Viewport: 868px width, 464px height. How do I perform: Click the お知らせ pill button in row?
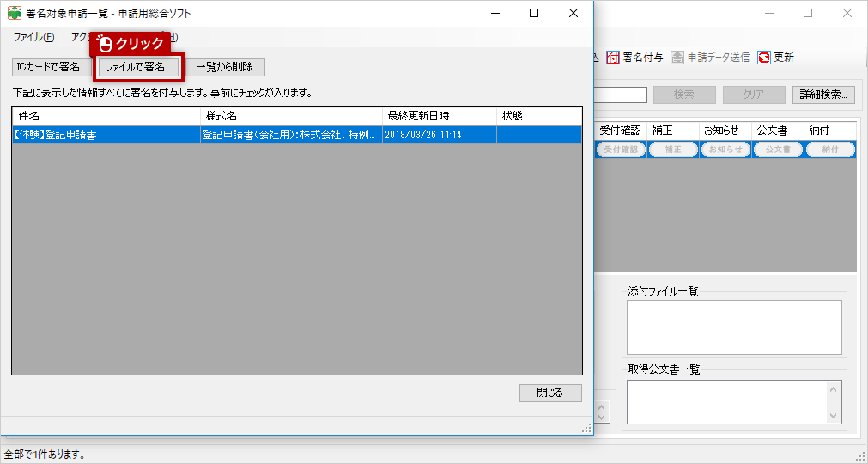pyautogui.click(x=725, y=150)
